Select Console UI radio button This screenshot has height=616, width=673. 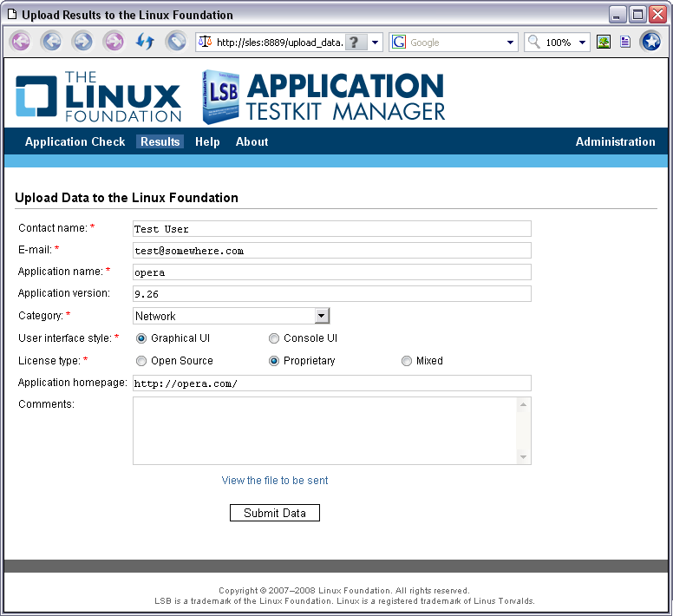[x=274, y=338]
